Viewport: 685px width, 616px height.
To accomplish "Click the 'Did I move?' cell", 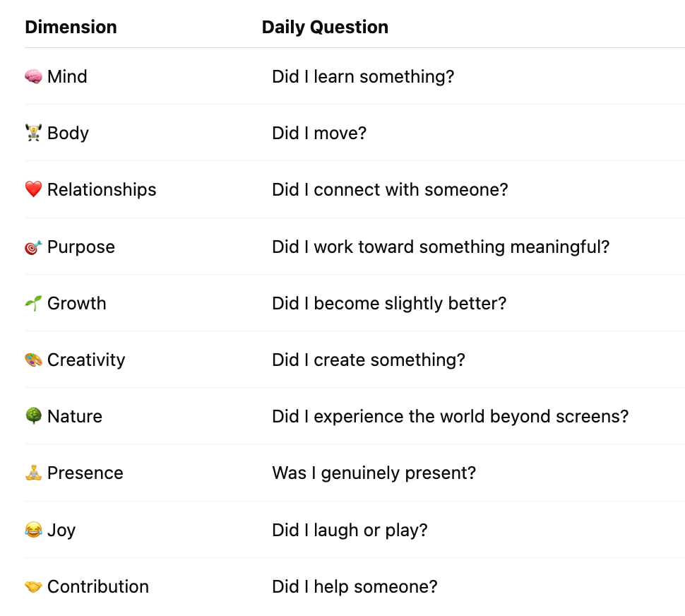I will tap(319, 133).
